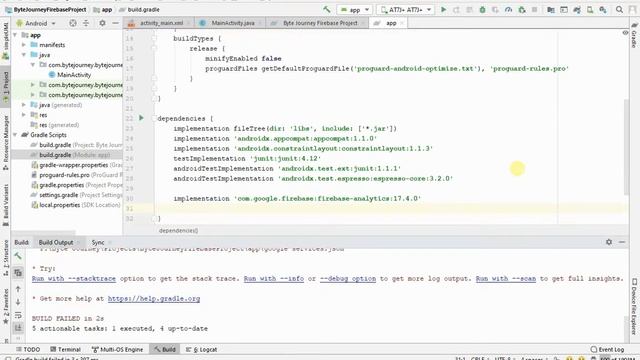Hide the Project panel with minus icon
The height and width of the screenshot is (360, 640).
point(116,23)
